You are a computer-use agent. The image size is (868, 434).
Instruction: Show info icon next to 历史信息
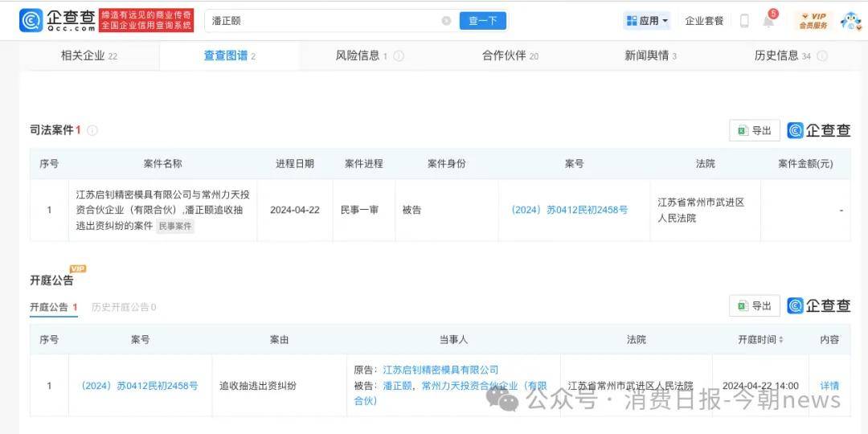click(x=823, y=56)
